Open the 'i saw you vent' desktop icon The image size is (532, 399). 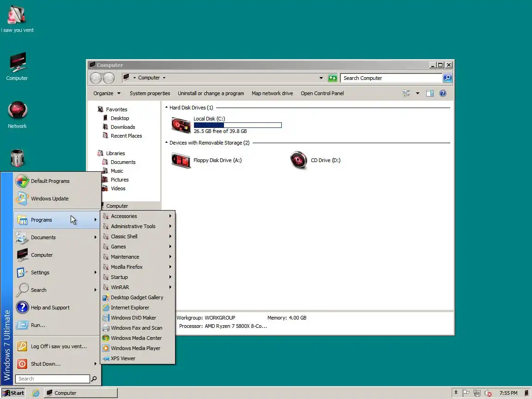(16, 19)
